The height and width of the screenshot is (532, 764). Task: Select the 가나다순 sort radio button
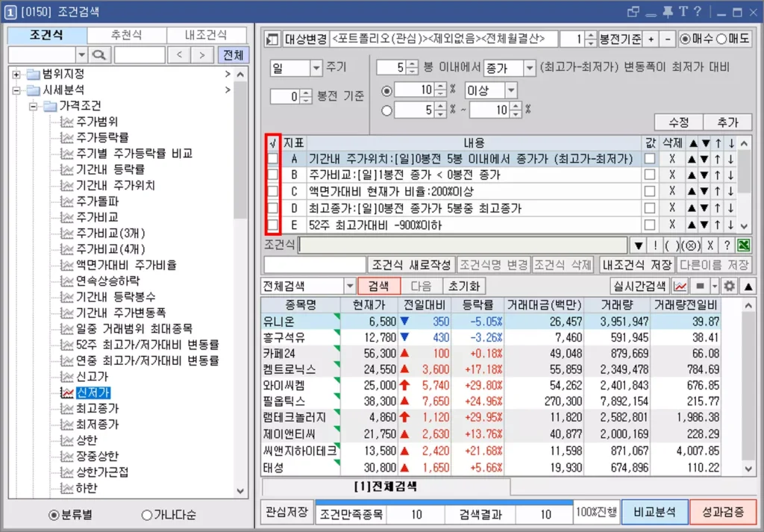[147, 516]
